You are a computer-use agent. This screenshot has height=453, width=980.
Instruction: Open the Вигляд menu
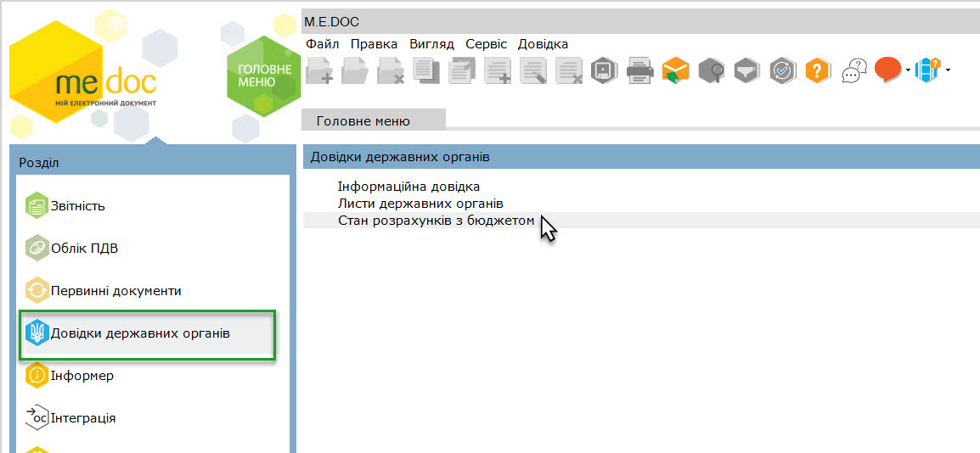(x=431, y=44)
